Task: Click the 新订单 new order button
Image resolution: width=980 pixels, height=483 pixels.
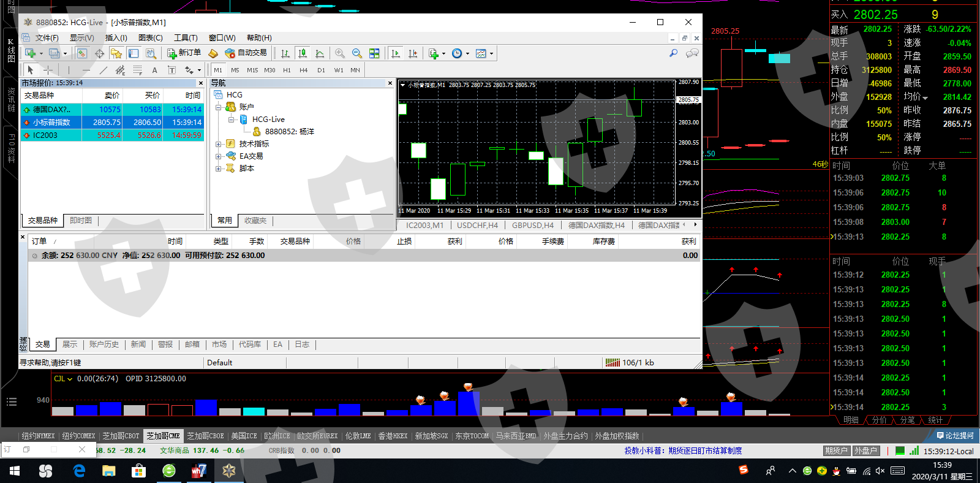Action: (x=184, y=53)
